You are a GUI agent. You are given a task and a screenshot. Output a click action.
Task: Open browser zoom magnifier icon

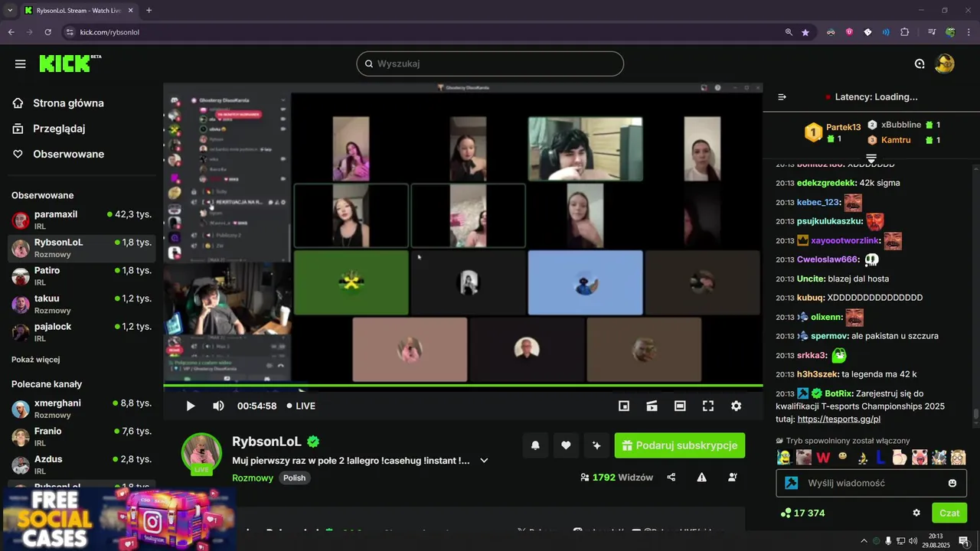pyautogui.click(x=789, y=32)
